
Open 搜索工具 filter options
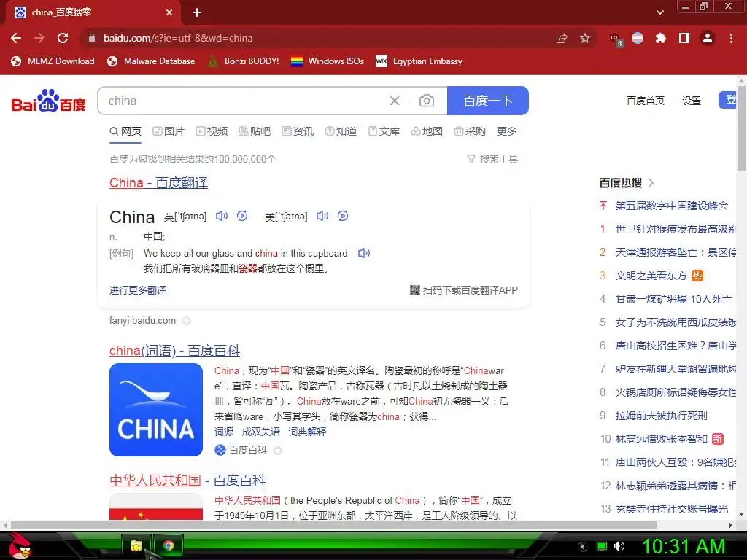pyautogui.click(x=492, y=159)
